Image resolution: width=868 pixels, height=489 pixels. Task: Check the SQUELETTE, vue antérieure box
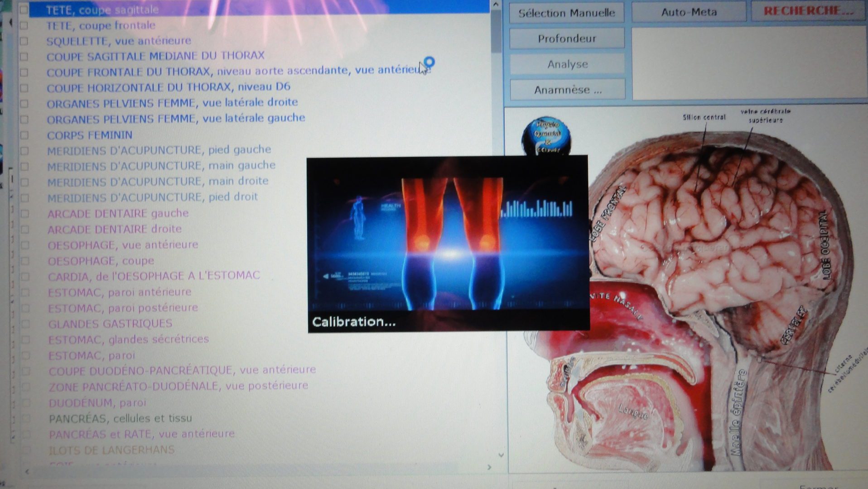point(24,41)
